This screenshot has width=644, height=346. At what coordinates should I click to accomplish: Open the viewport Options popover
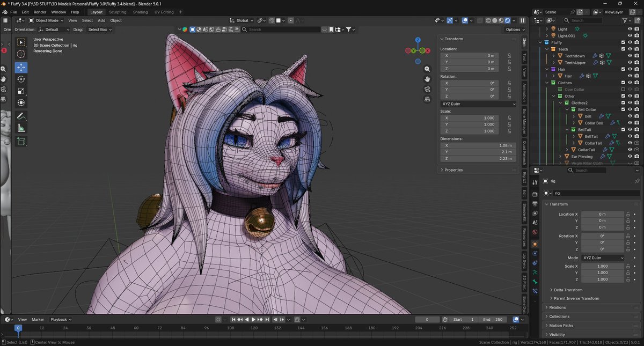point(515,30)
